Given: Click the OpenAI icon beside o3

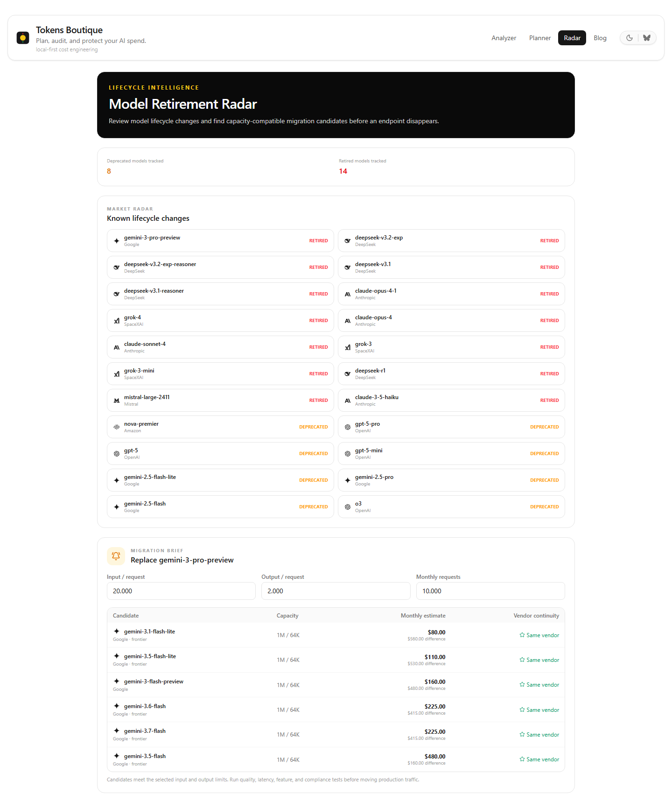Looking at the screenshot, I should (x=348, y=507).
